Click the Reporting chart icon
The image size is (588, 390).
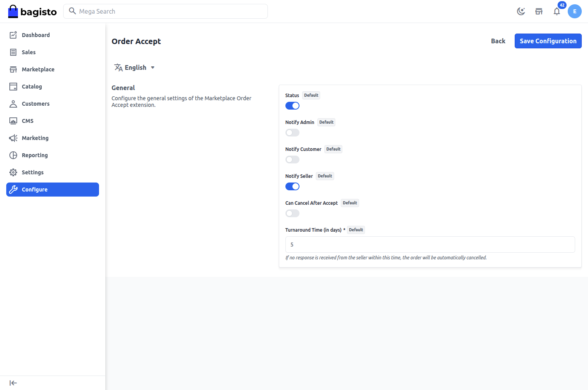coord(13,155)
